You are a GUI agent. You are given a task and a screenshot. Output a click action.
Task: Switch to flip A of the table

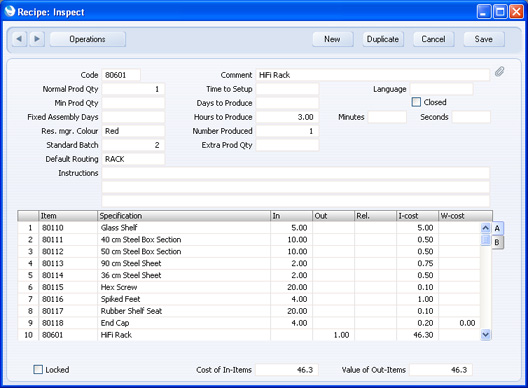(x=497, y=228)
